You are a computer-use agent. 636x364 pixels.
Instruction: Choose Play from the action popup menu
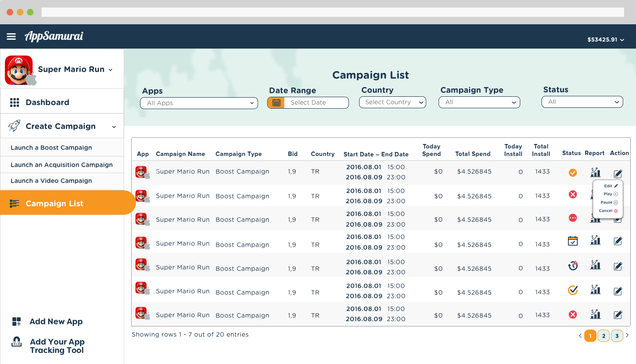coord(610,194)
